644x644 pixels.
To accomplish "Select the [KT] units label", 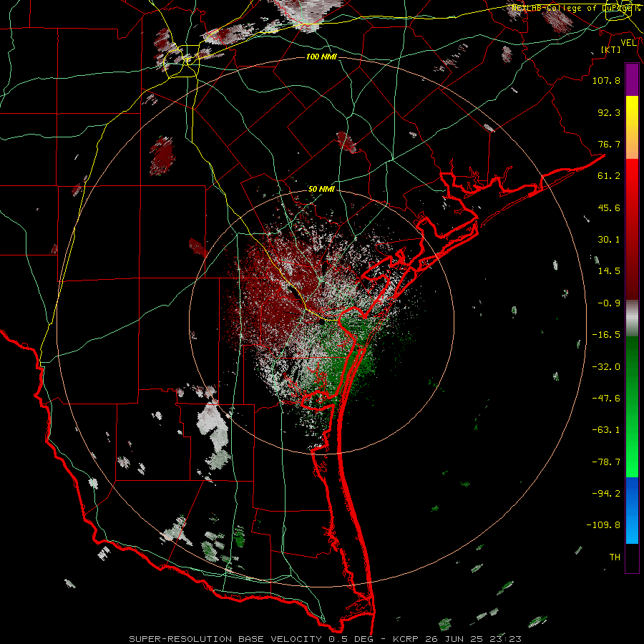I will (x=610, y=49).
